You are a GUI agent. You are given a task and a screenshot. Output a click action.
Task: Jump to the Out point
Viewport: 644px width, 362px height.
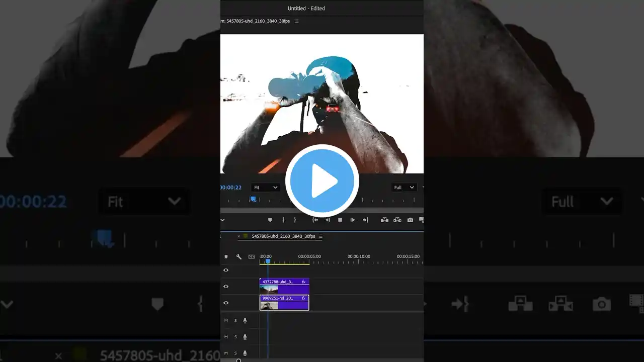[366, 220]
